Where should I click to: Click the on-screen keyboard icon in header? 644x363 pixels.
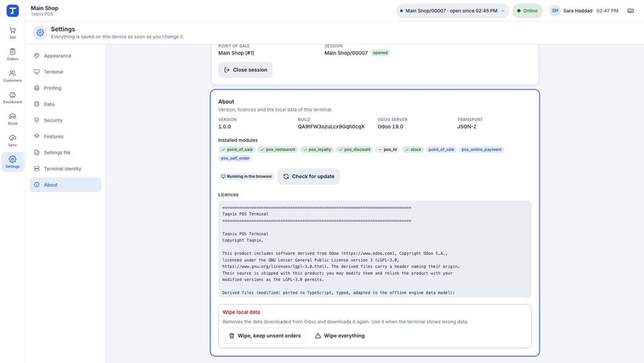click(x=631, y=11)
